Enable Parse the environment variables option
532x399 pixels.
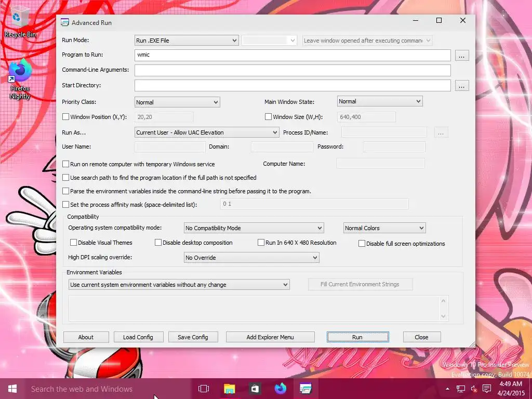(x=66, y=191)
